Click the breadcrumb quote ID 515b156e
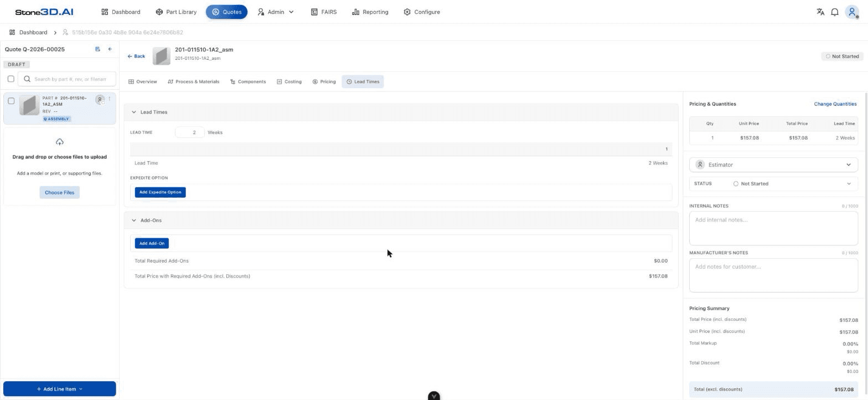868x400 pixels. [127, 32]
